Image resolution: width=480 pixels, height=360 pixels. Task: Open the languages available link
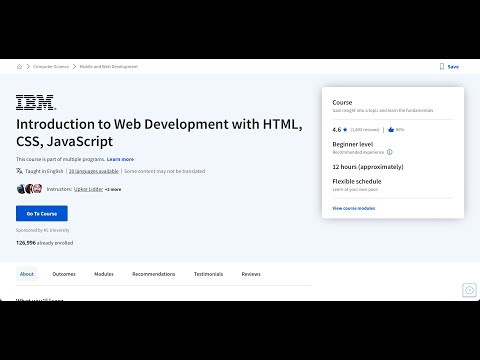94,171
